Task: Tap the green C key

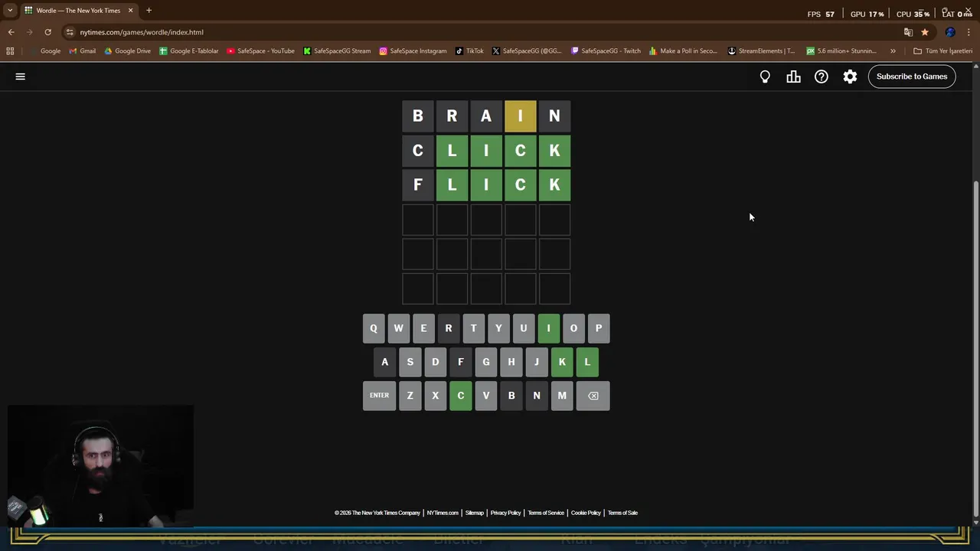Action: point(461,396)
